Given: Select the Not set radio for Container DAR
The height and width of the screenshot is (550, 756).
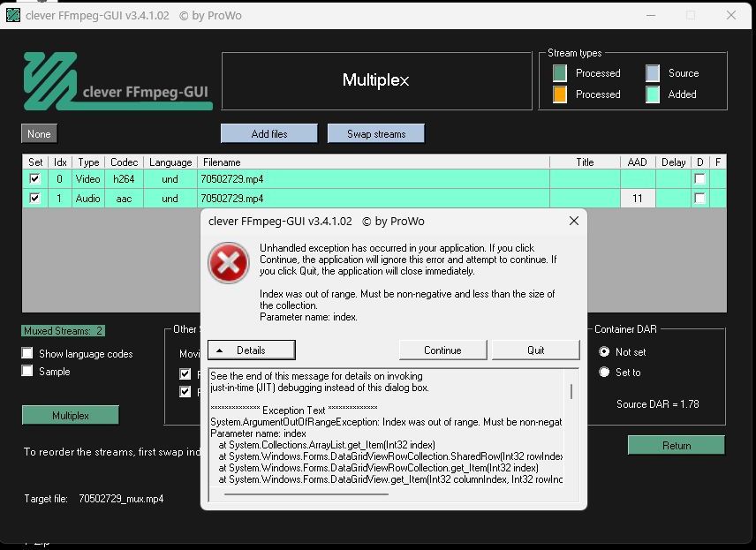Looking at the screenshot, I should 604,351.
